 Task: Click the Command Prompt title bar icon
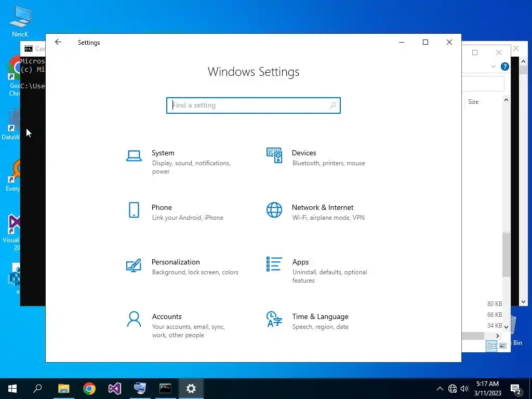pos(29,48)
